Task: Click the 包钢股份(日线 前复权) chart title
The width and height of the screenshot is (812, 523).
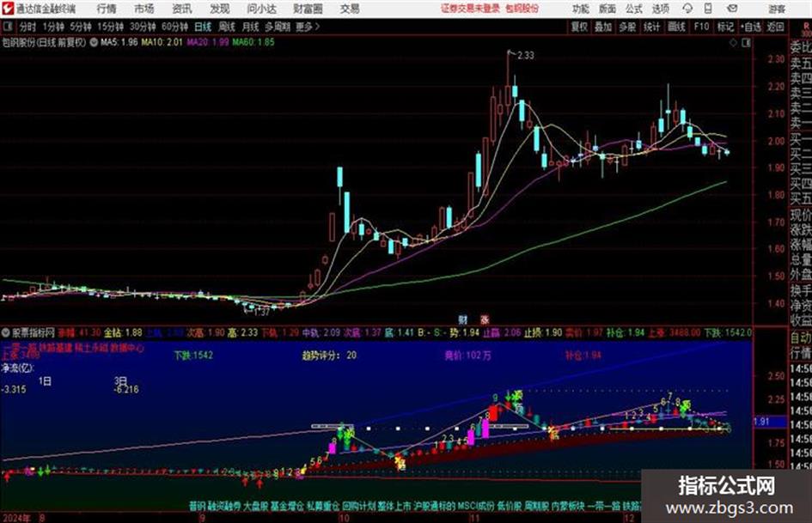Action: (44, 42)
